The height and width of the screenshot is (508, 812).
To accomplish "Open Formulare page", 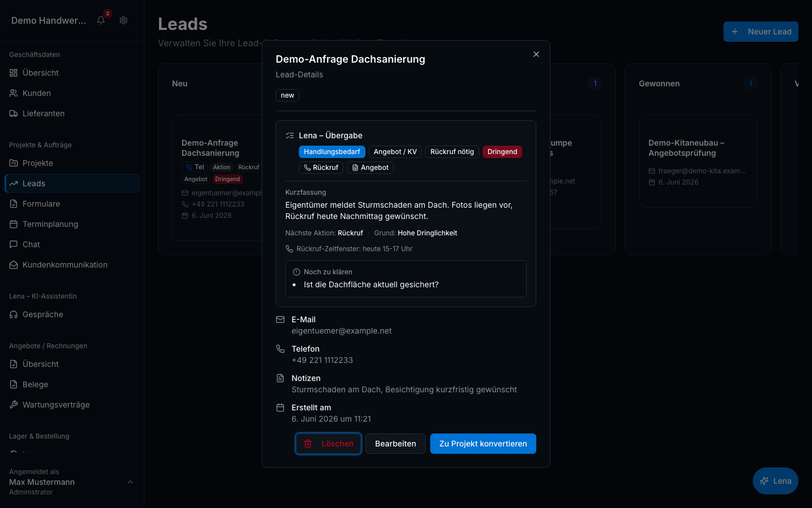I will point(72,204).
